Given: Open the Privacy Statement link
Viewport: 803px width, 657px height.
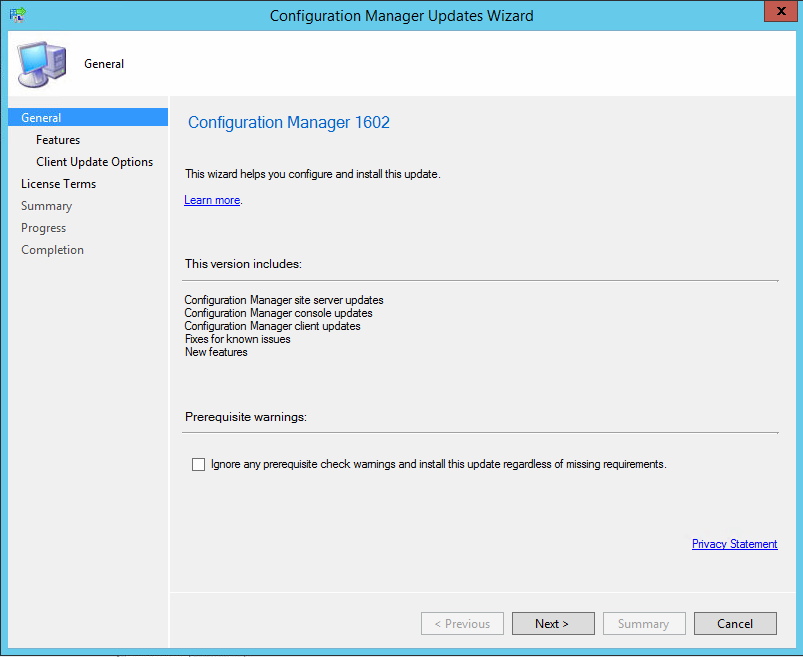Looking at the screenshot, I should (734, 544).
